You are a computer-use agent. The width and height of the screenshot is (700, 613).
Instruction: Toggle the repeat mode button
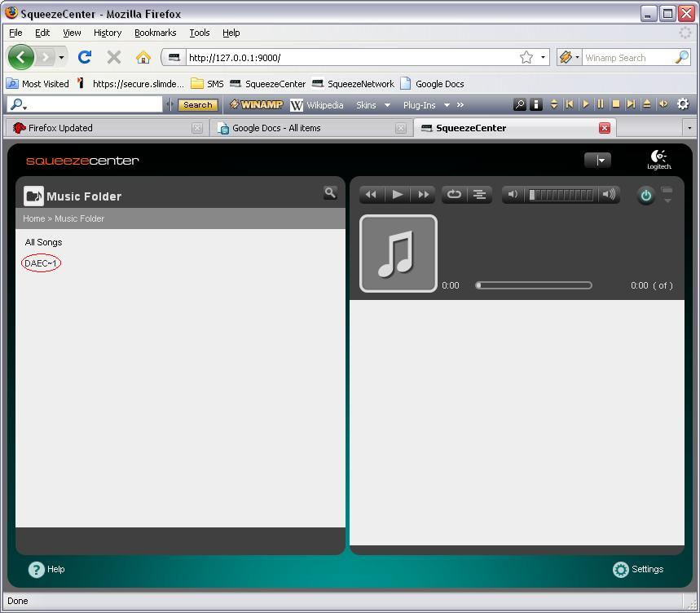point(454,195)
